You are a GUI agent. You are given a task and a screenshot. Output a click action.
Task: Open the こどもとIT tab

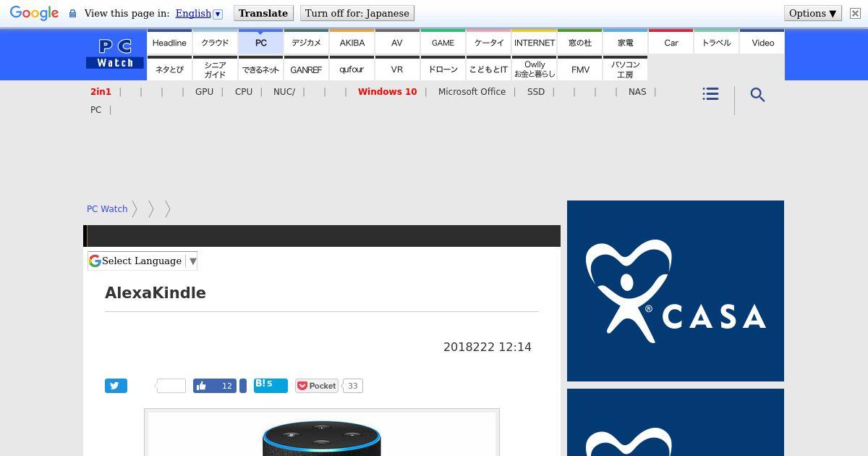[489, 69]
